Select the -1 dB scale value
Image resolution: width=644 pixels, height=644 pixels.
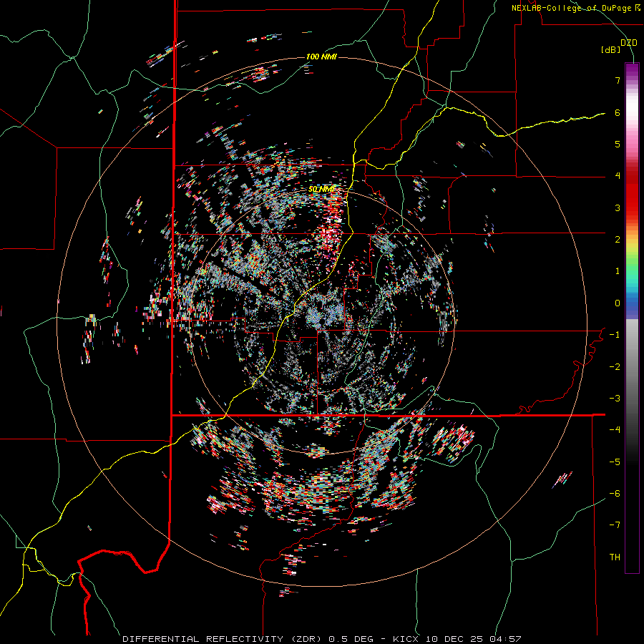615,335
